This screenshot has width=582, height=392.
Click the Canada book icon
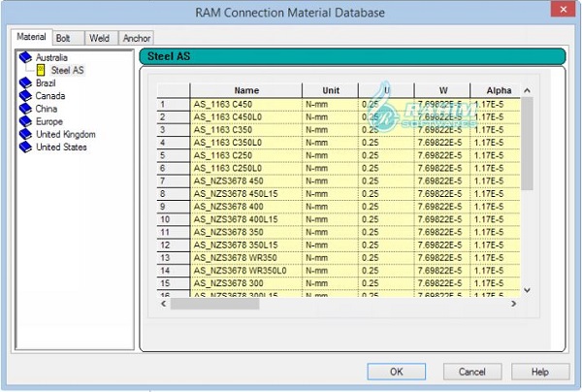click(x=26, y=96)
